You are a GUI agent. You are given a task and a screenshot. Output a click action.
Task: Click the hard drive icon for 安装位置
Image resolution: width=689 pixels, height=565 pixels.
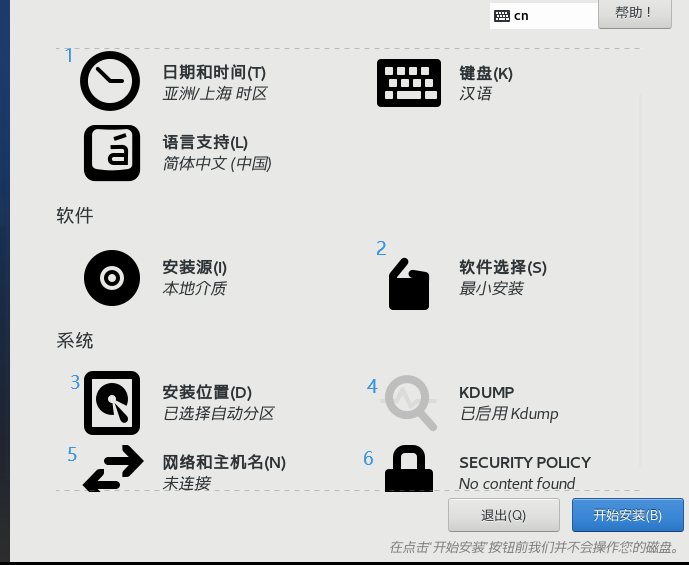pyautogui.click(x=111, y=403)
